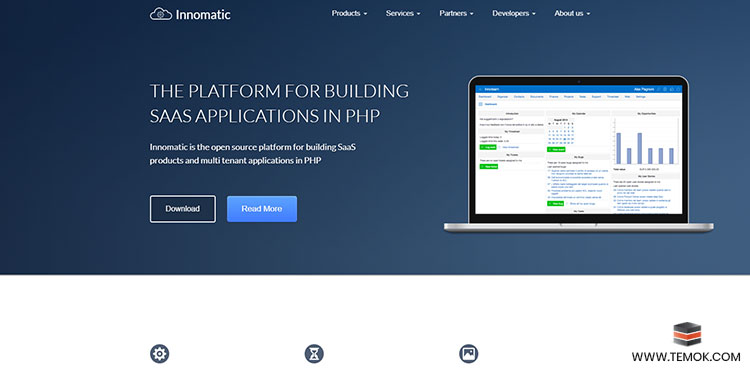Click the hourglass feature icon
Viewport: 750px width, 371px height.
(314, 354)
